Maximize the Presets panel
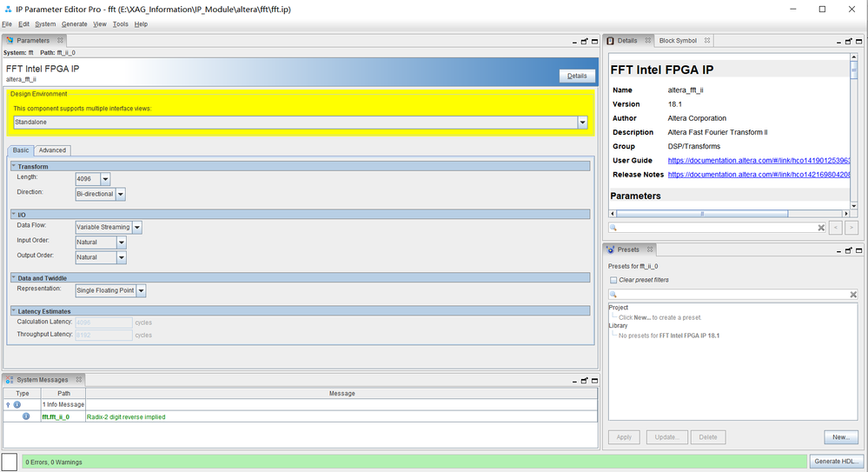The width and height of the screenshot is (868, 472). 858,251
